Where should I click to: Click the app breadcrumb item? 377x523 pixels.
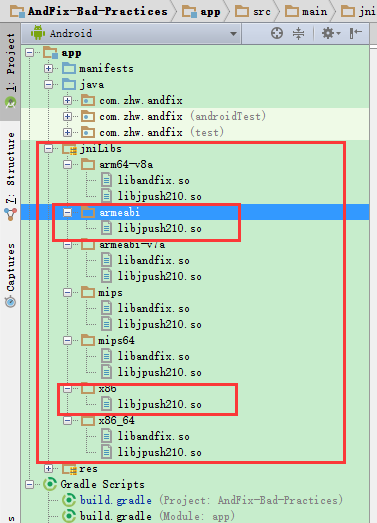[x=201, y=12]
